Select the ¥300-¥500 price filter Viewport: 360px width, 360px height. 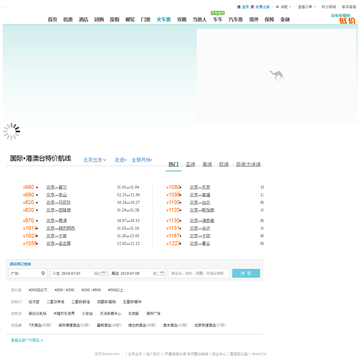click(91, 290)
